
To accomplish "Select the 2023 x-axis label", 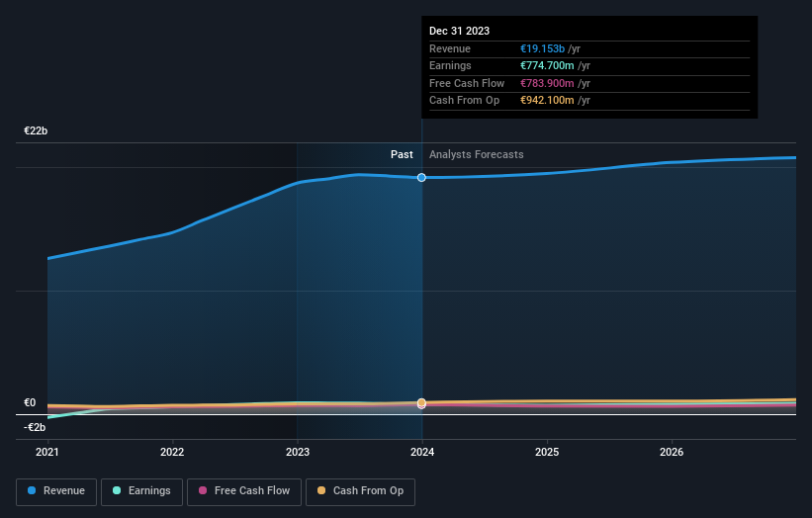I will point(298,452).
